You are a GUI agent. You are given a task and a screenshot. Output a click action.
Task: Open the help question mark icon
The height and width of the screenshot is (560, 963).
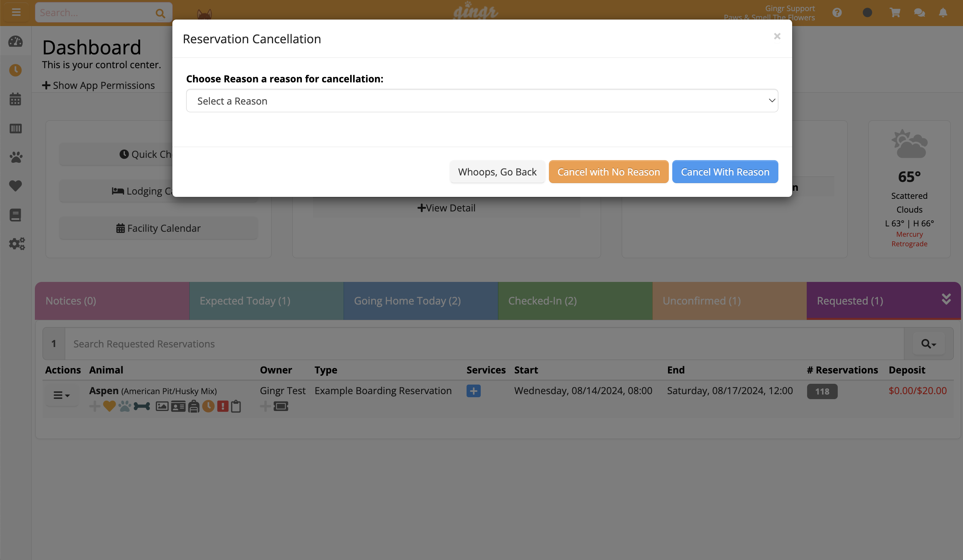tap(837, 13)
